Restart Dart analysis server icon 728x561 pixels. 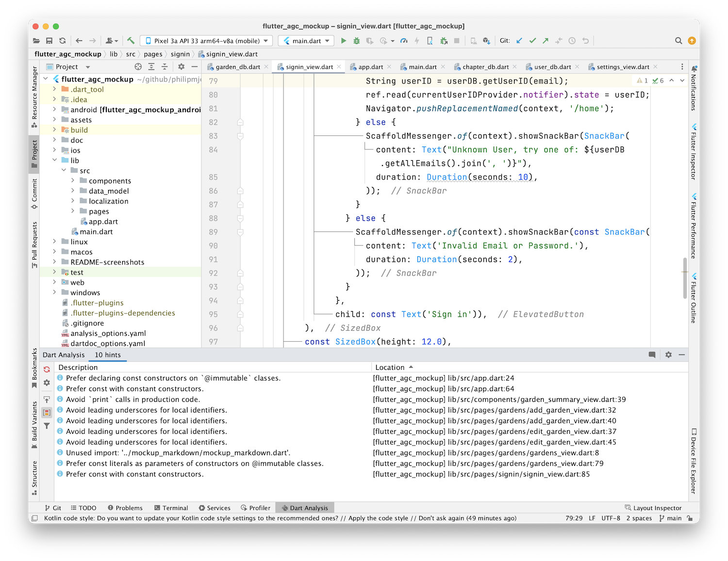pos(47,369)
